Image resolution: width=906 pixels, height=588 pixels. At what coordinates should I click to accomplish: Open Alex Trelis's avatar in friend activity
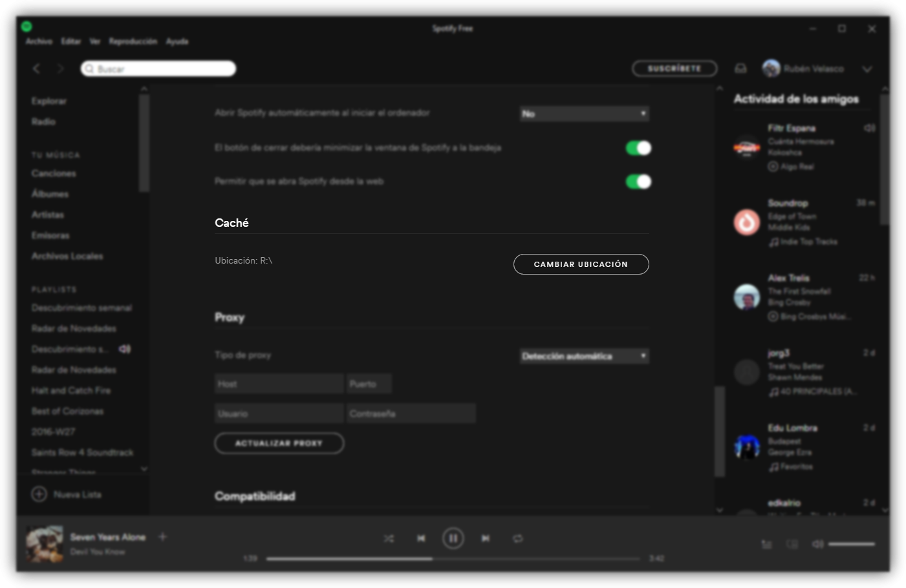[746, 297]
